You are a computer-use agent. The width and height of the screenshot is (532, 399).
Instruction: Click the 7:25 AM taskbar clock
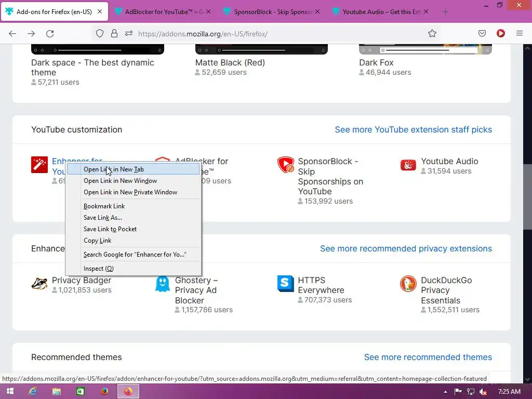click(x=509, y=392)
